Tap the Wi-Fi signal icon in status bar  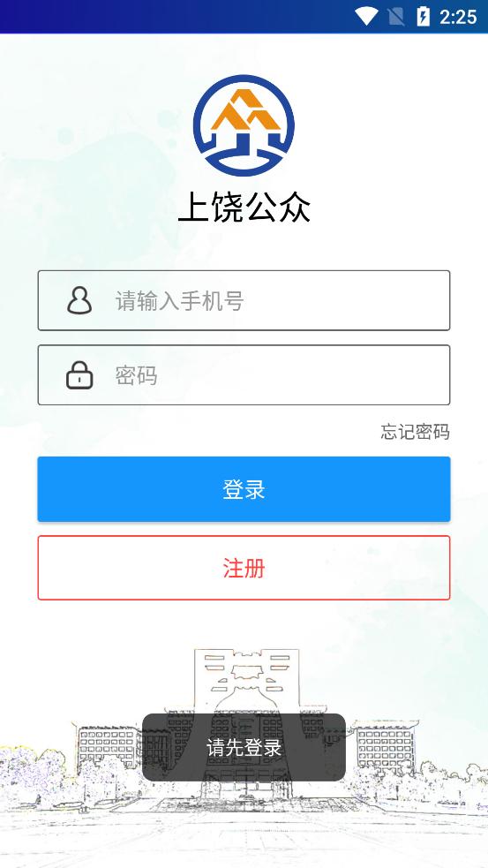366,17
